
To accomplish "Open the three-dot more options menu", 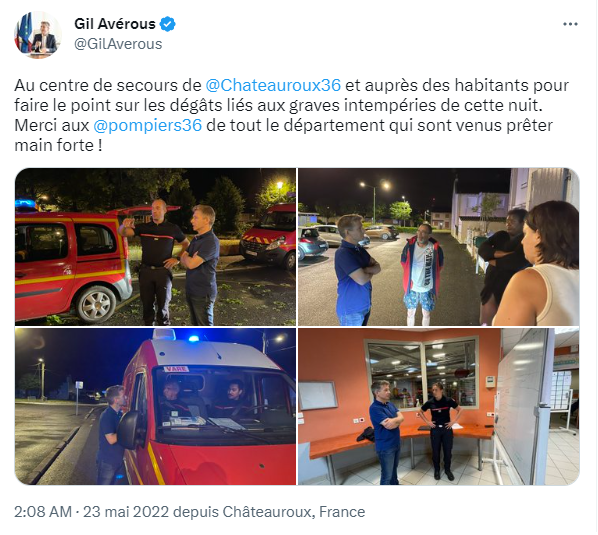I will [570, 24].
